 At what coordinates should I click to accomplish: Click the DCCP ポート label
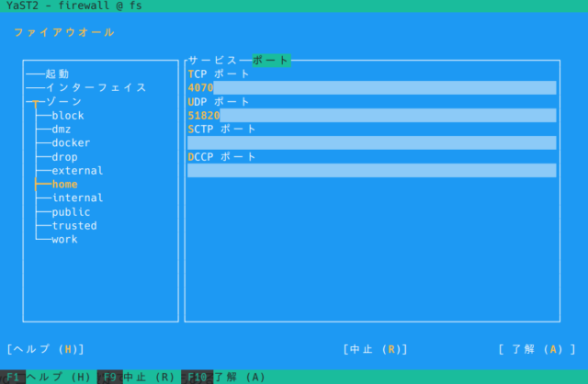tap(222, 157)
